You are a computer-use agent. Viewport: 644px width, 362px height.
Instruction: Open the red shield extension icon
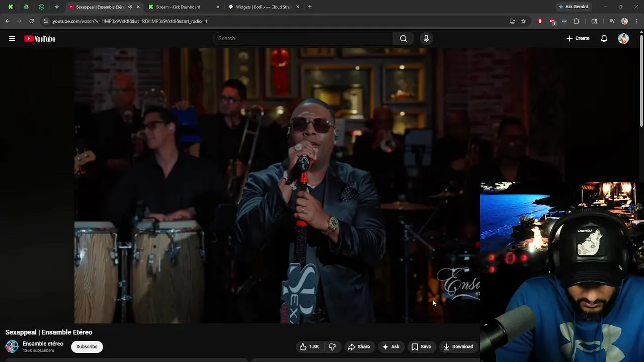(x=540, y=21)
